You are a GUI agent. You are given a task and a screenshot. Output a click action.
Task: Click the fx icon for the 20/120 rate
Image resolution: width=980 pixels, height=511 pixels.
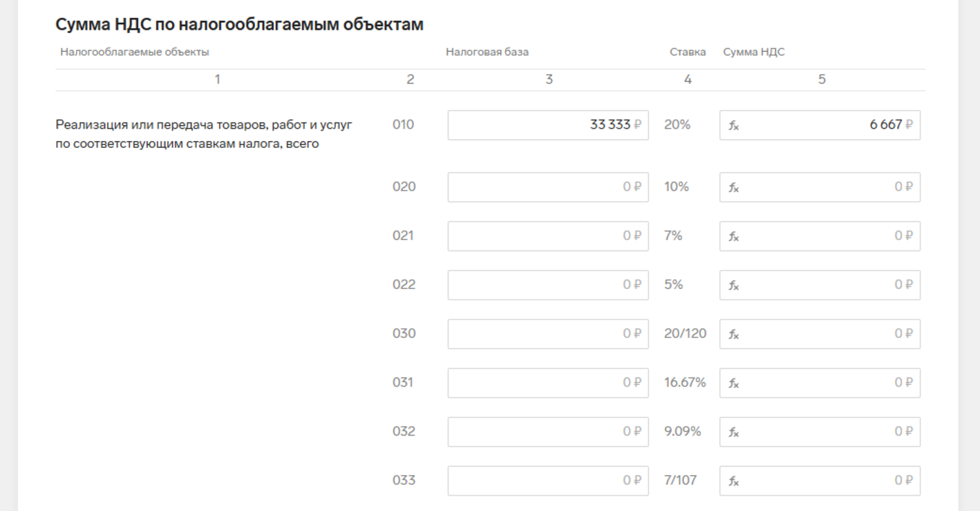[734, 334]
